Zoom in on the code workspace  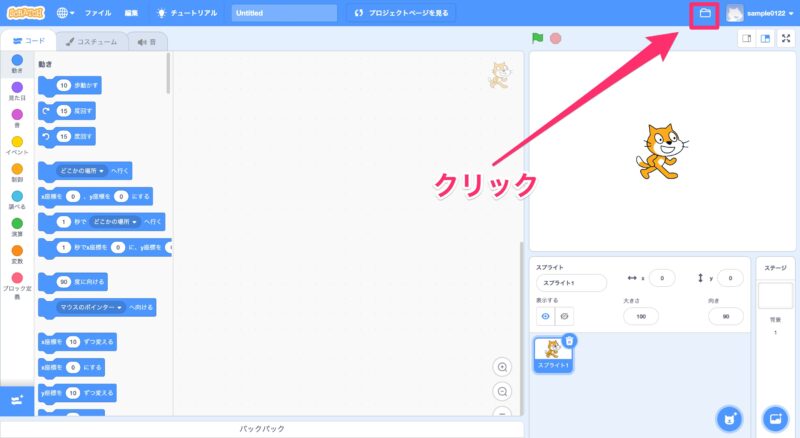[502, 367]
